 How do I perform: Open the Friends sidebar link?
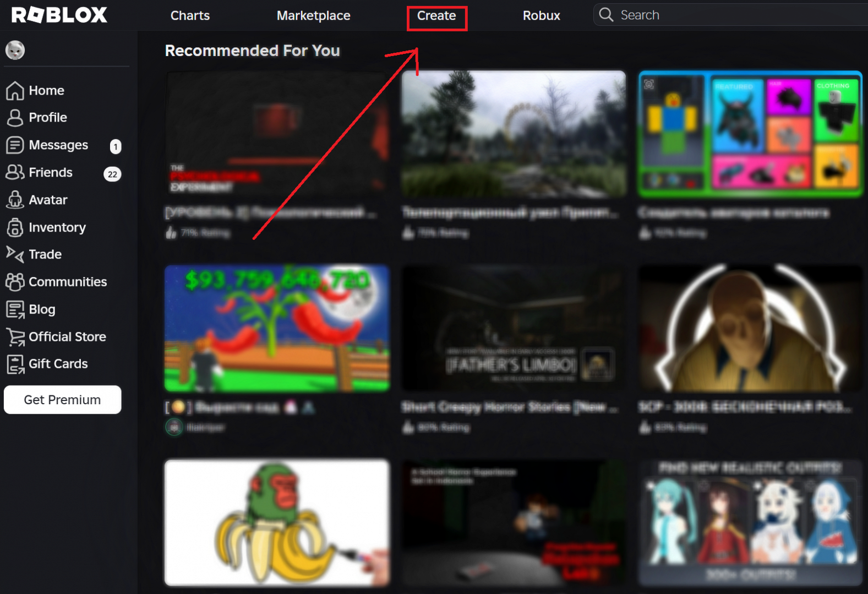51,173
